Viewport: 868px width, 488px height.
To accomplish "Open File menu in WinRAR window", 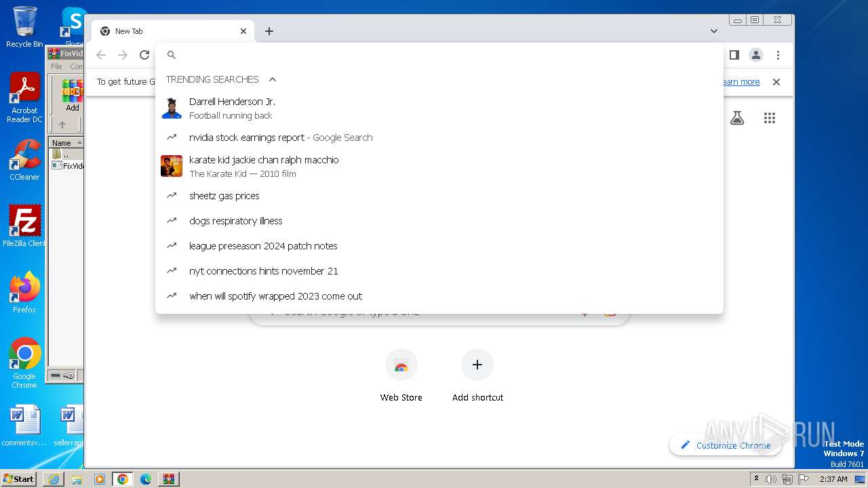I will (56, 66).
